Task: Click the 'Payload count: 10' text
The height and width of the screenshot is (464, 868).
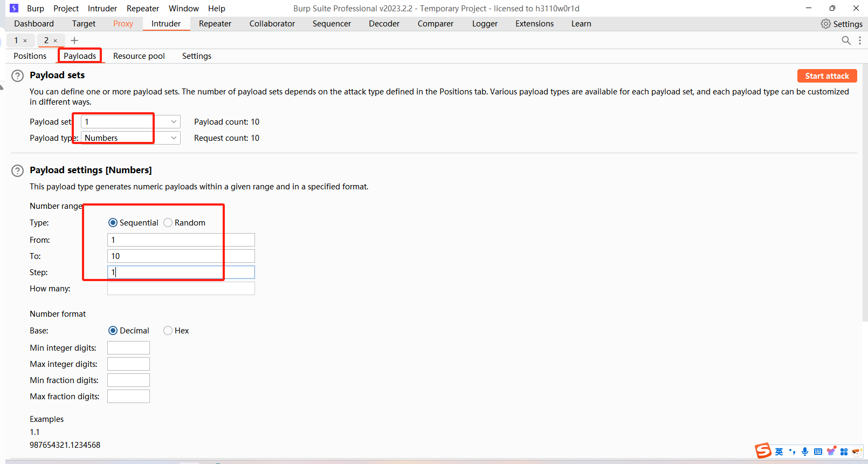Action: (227, 122)
